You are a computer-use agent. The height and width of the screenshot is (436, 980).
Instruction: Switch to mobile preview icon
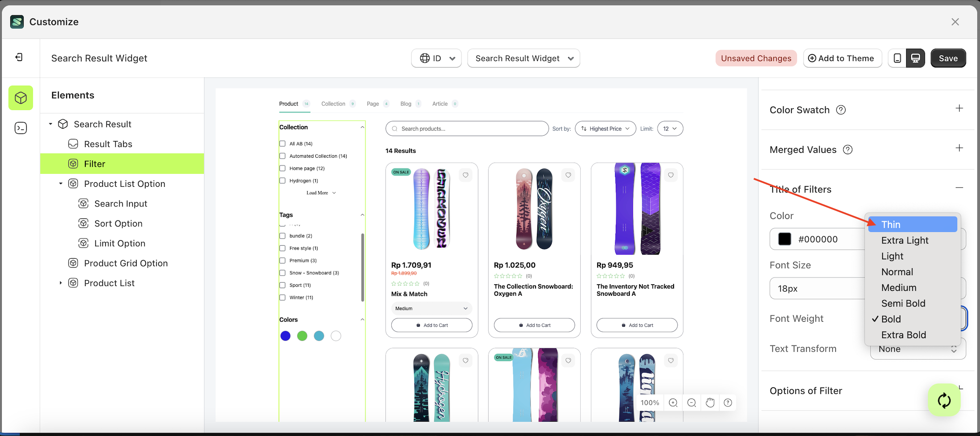pos(897,58)
